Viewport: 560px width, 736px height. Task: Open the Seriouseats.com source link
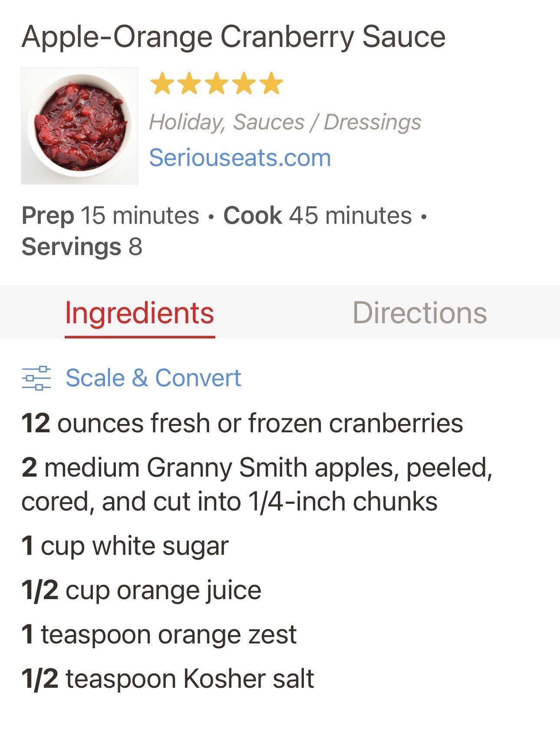pos(240,158)
